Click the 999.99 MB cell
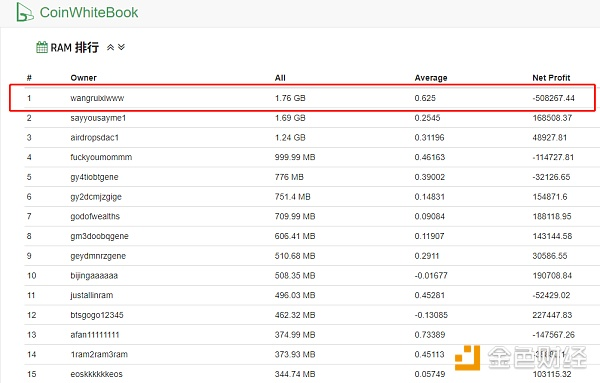This screenshot has width=600, height=383. click(x=295, y=157)
